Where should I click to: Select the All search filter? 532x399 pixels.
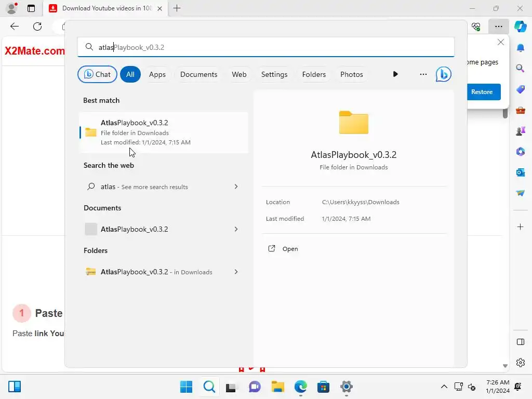[130, 74]
